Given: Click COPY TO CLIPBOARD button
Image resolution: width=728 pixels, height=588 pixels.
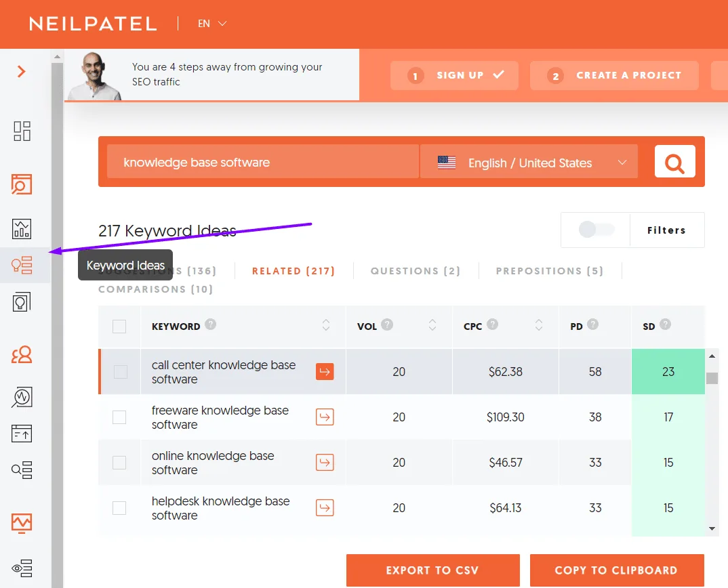Looking at the screenshot, I should coord(617,570).
